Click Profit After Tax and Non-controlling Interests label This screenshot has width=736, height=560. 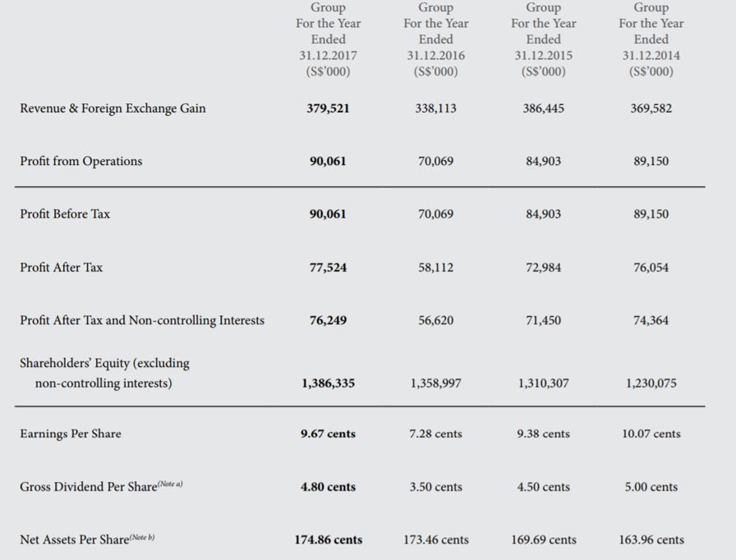142,320
